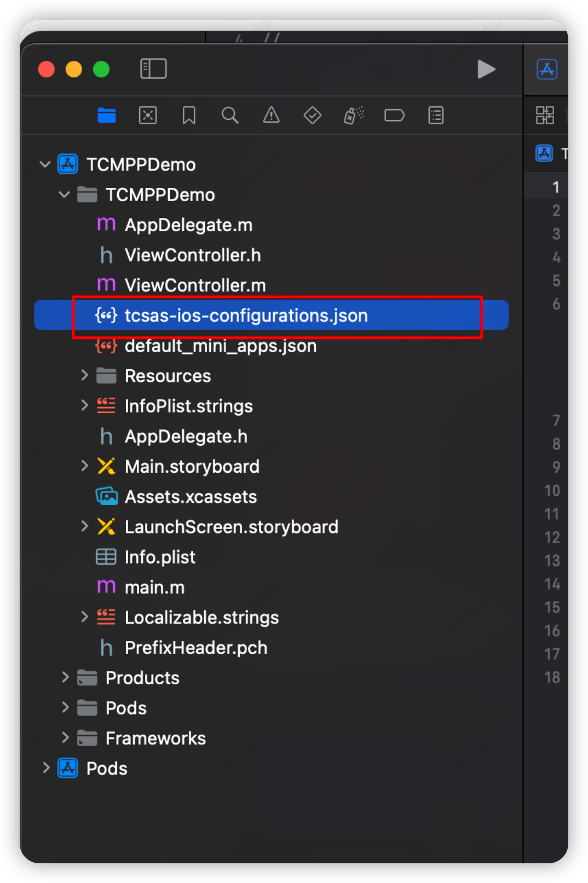
Task: Open the Debug navigator spray tab
Action: coord(354,116)
